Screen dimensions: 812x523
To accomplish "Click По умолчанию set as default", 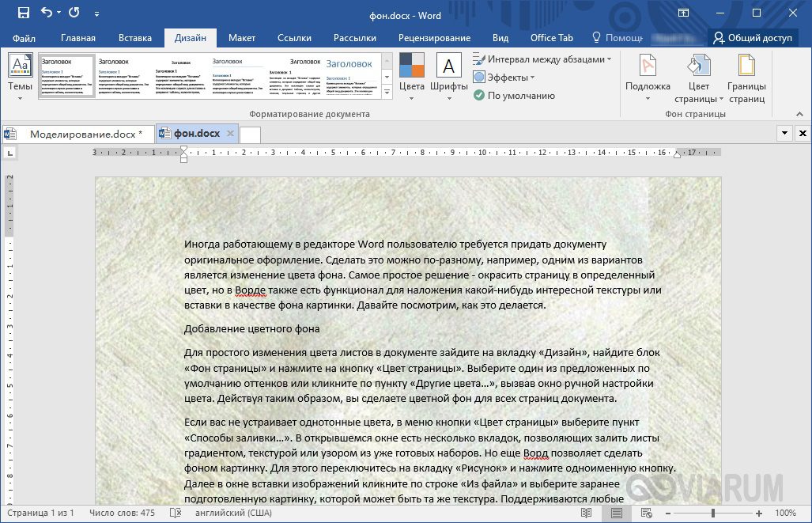I will pos(515,96).
